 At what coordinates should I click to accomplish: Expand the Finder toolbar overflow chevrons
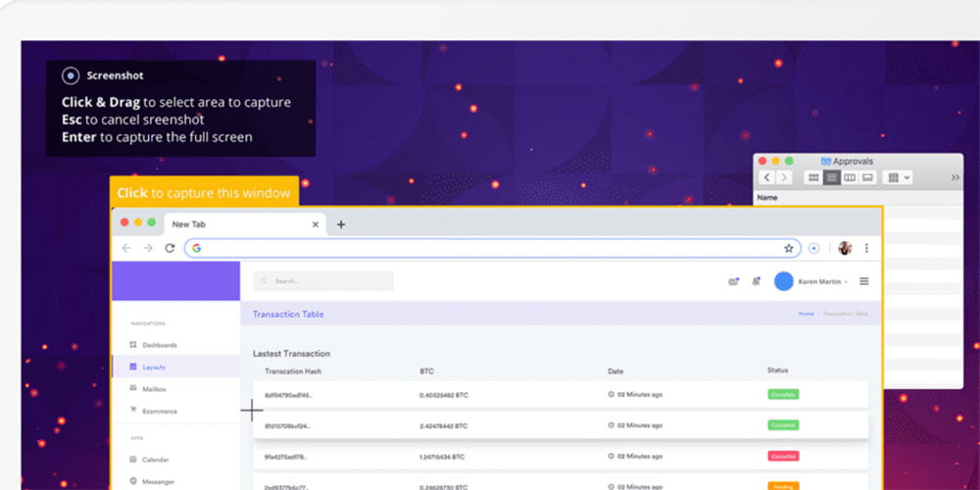[955, 177]
